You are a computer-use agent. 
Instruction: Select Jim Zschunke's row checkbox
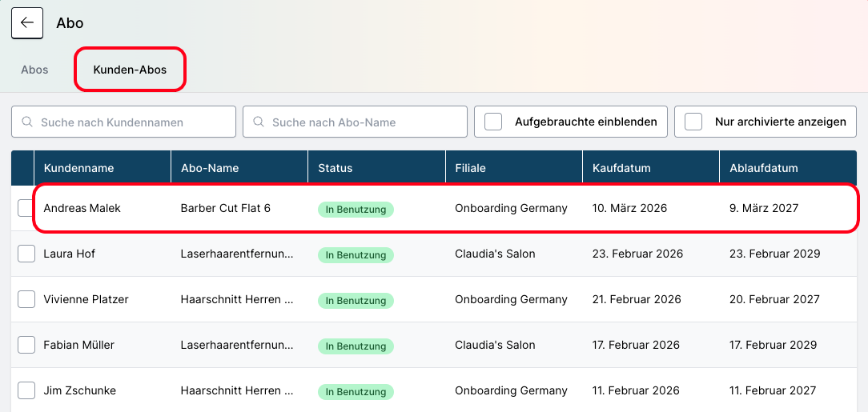point(26,390)
